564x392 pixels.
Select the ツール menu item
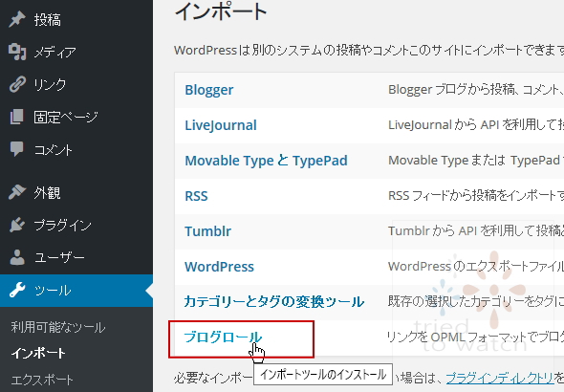[76, 291]
